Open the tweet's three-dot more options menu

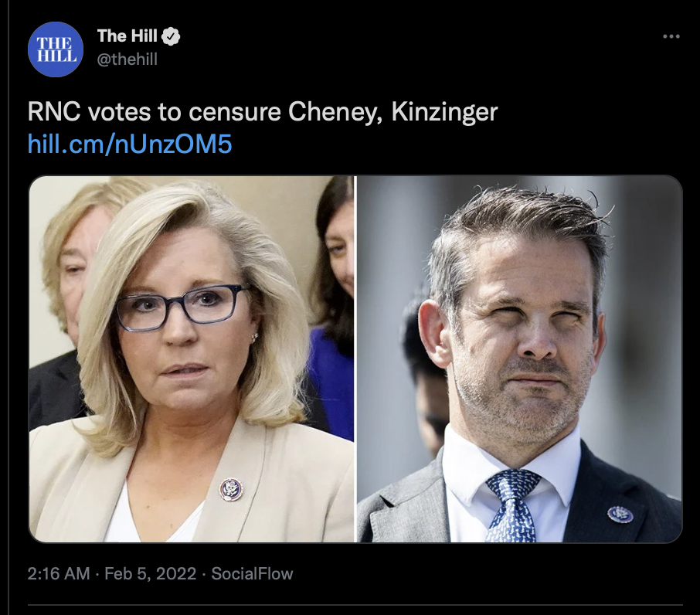[x=671, y=36]
